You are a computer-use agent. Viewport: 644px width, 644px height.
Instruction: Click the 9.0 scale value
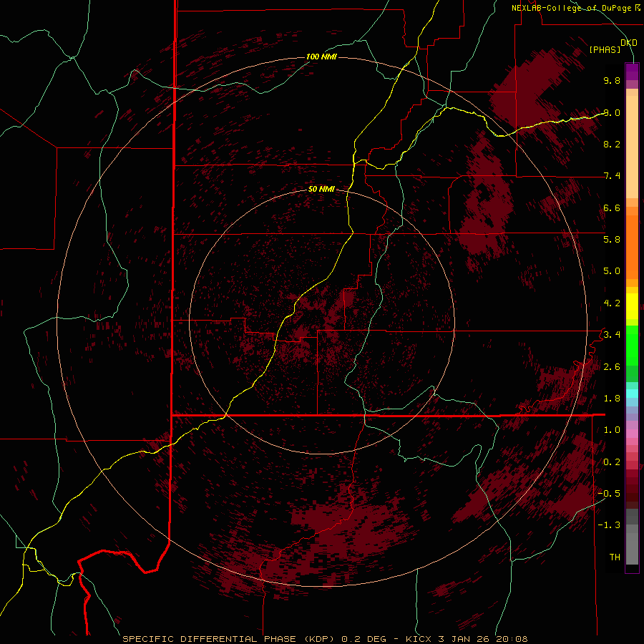click(612, 112)
